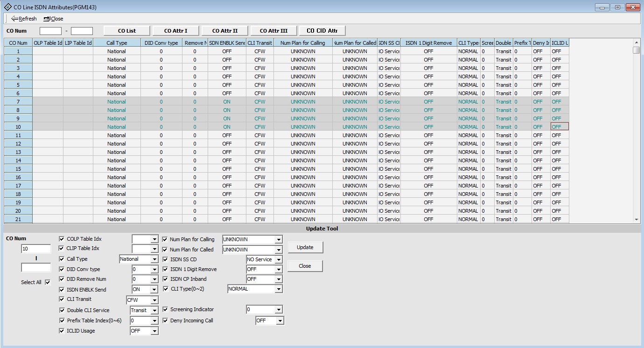Viewport: 644px width, 348px height.
Task: Click the scroll down arrow of the table
Action: point(637,219)
